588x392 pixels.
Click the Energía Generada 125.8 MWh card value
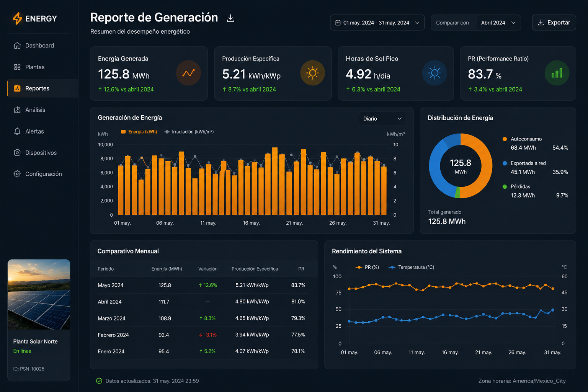124,74
